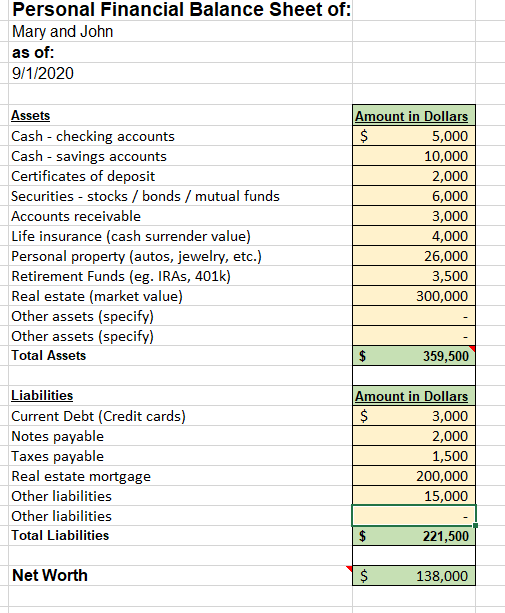This screenshot has width=505, height=613.
Task: Click the Liabilities 'Amount in Dollars' header
Action: tap(414, 395)
